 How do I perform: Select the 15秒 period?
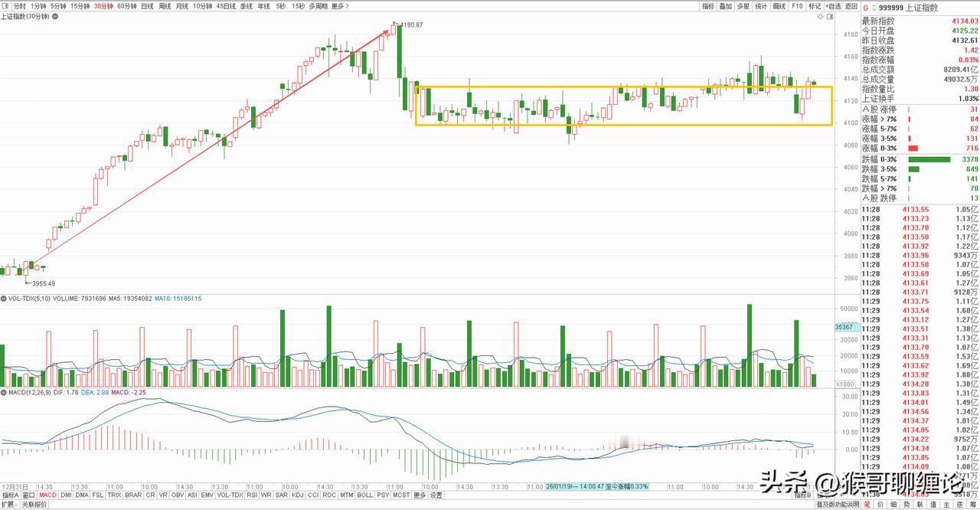pos(298,6)
